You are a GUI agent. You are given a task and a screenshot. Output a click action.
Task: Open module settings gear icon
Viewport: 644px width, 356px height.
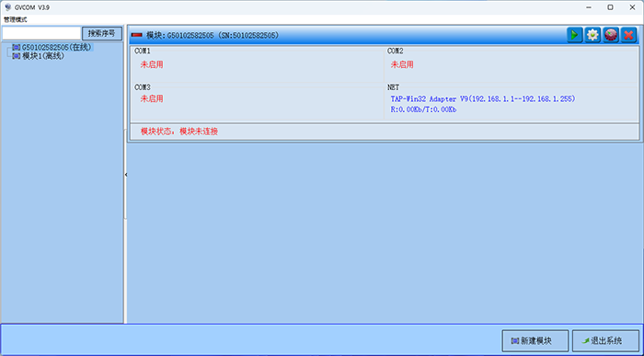click(592, 35)
